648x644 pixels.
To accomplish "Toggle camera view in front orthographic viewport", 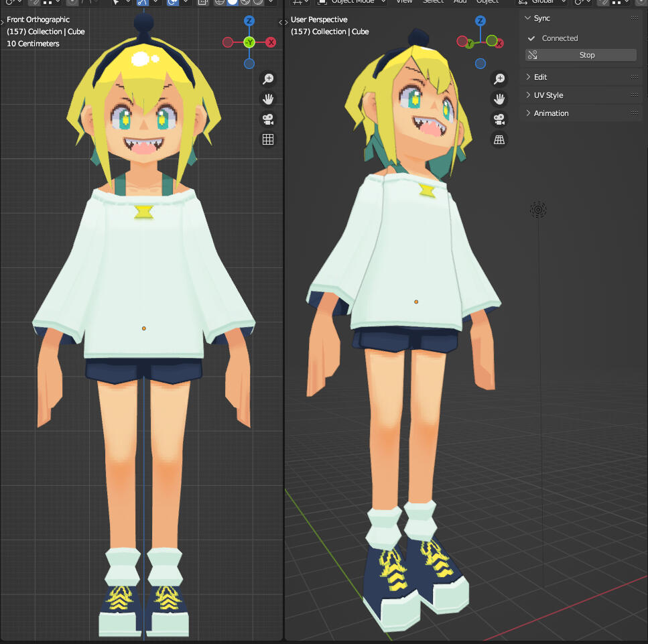I will [x=268, y=119].
